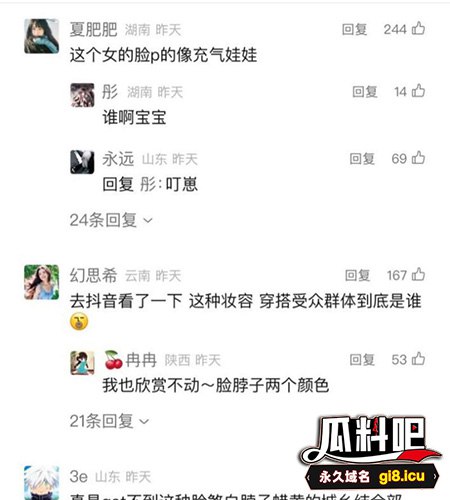Reply to 夏肥肥's comment
Image resolution: width=450 pixels, height=500 pixels.
pyautogui.click(x=354, y=29)
